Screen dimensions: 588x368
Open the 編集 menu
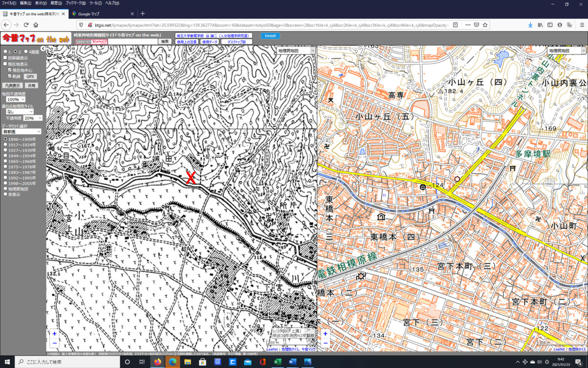pyautogui.click(x=26, y=3)
